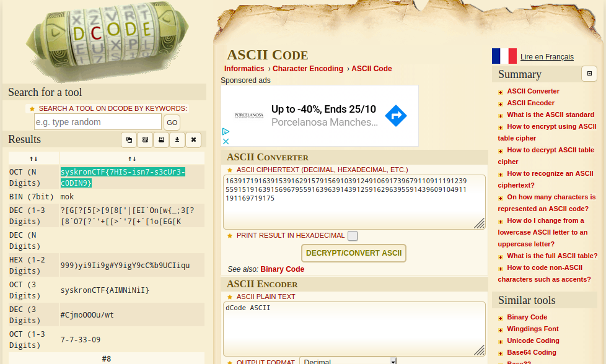The width and height of the screenshot is (606, 364).
Task: Download the results
Action: [x=177, y=140]
